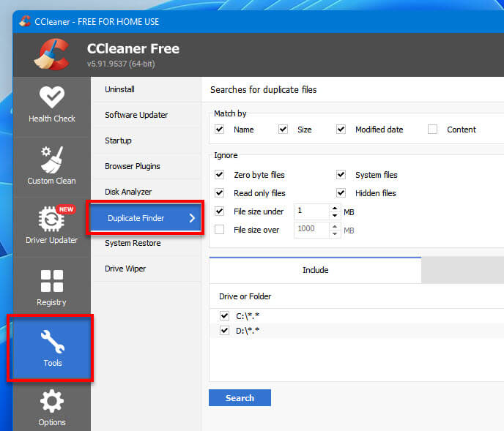Open the Registry squares icon
This screenshot has height=431, width=504.
(x=52, y=281)
